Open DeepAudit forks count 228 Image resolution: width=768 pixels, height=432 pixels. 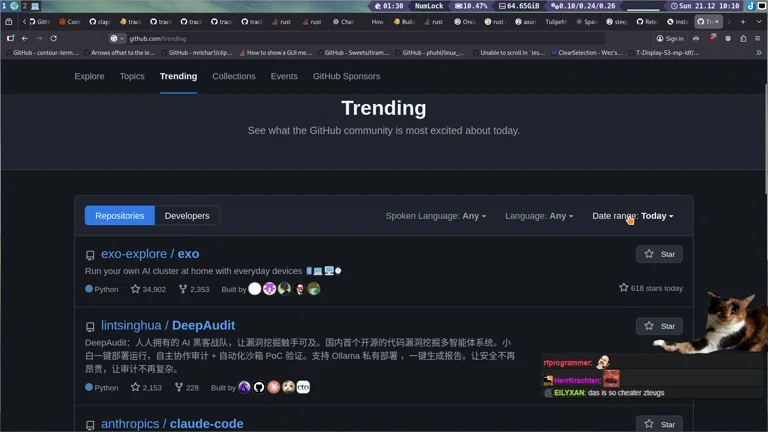[188, 387]
